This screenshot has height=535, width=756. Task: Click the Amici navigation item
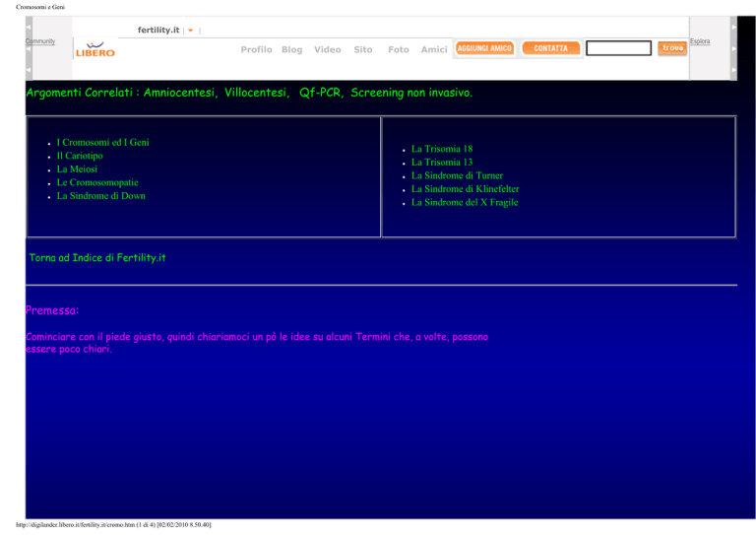pyautogui.click(x=433, y=49)
